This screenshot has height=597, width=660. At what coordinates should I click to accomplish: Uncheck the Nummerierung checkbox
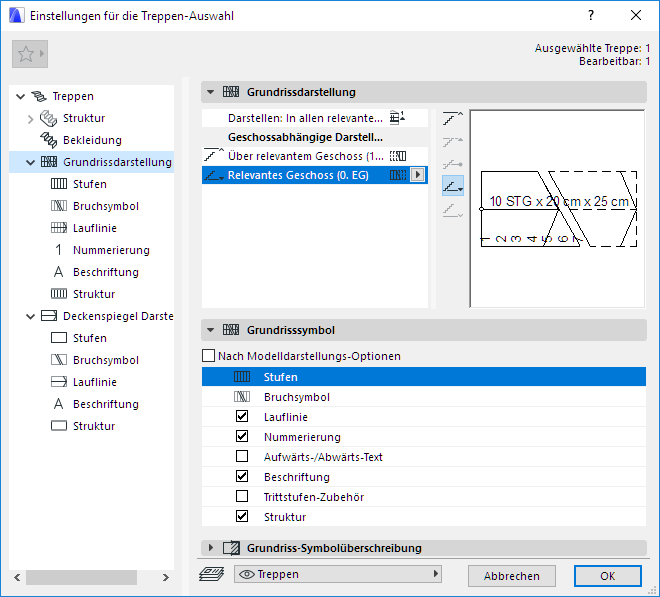[242, 437]
